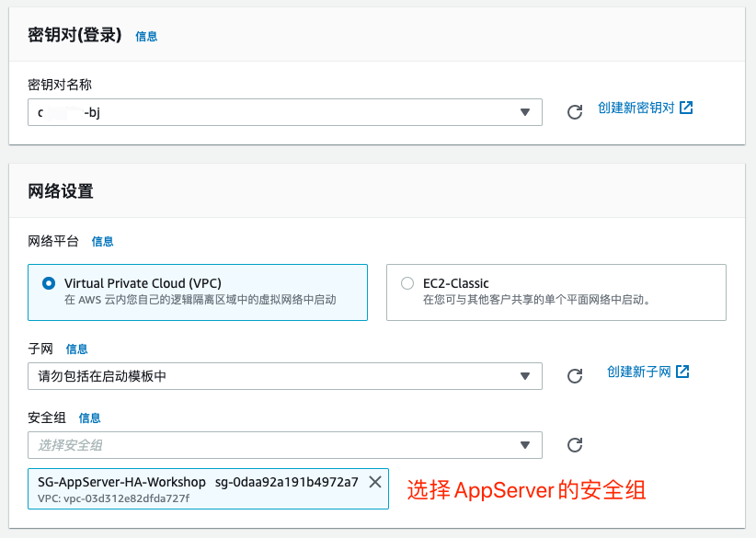Refresh the key pair name list

[x=575, y=112]
